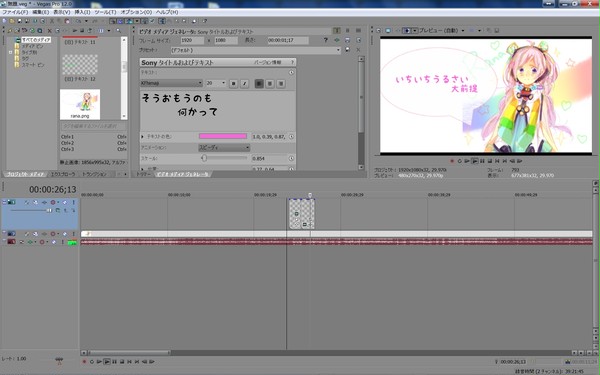Image resolution: width=600 pixels, height=375 pixels.
Task: Select the Normal Edit Tool in toolbar
Action: click(x=162, y=21)
